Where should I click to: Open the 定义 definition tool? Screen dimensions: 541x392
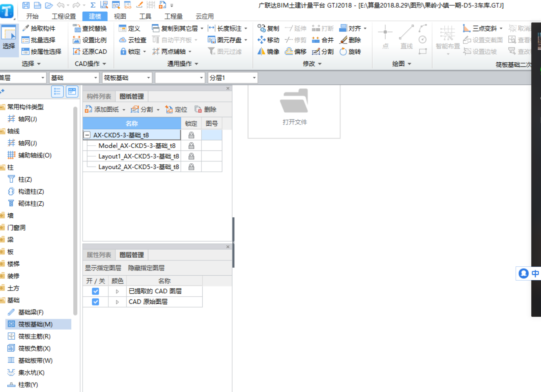click(129, 28)
